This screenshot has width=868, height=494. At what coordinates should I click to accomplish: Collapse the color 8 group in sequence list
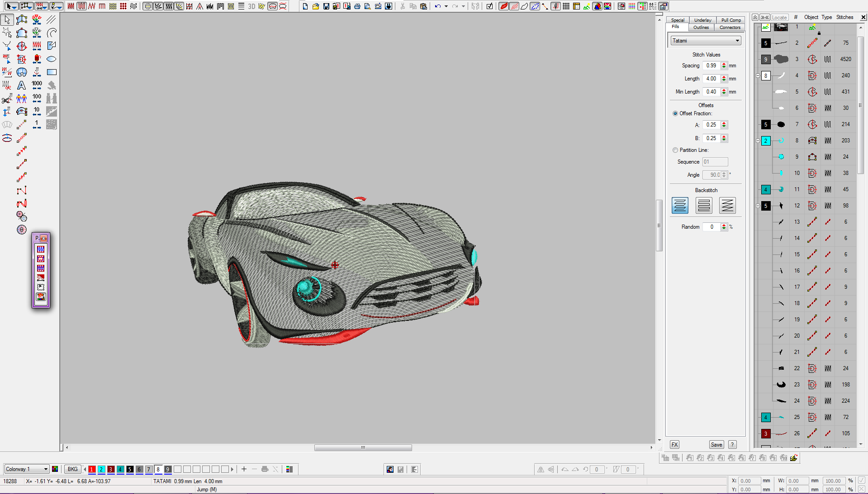click(758, 76)
